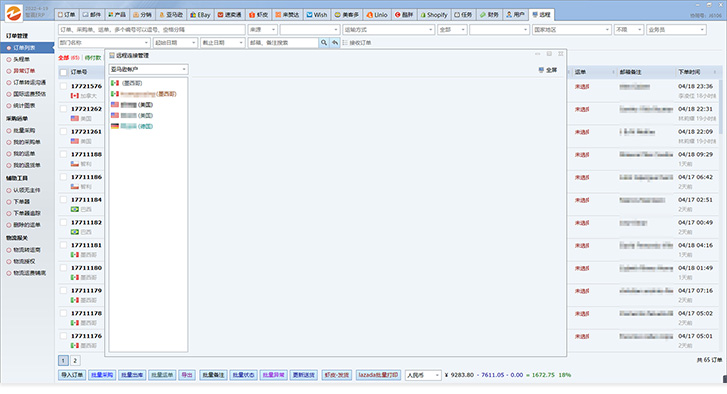Open the 亚马逊帐户 dropdown in dialog
The image size is (727, 394).
tap(148, 70)
